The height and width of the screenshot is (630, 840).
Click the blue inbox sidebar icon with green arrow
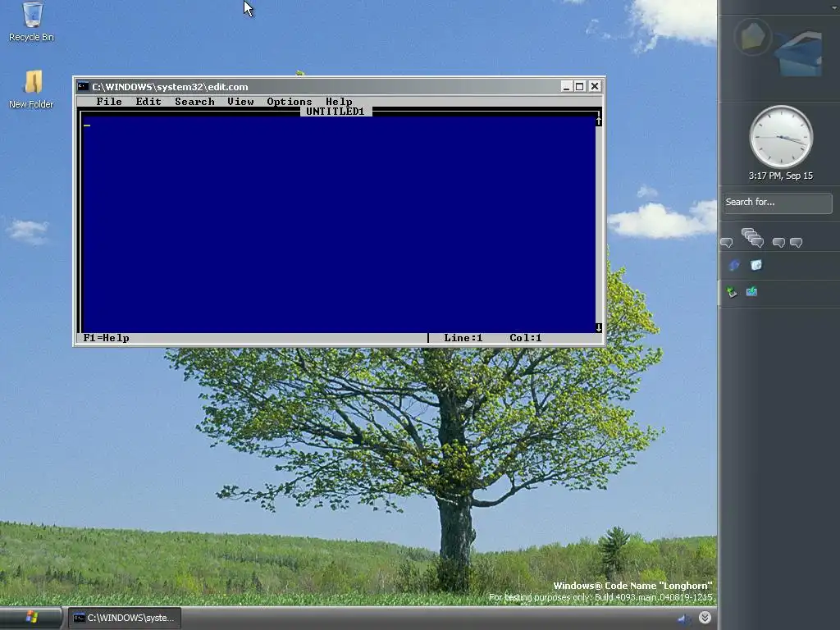pos(751,291)
